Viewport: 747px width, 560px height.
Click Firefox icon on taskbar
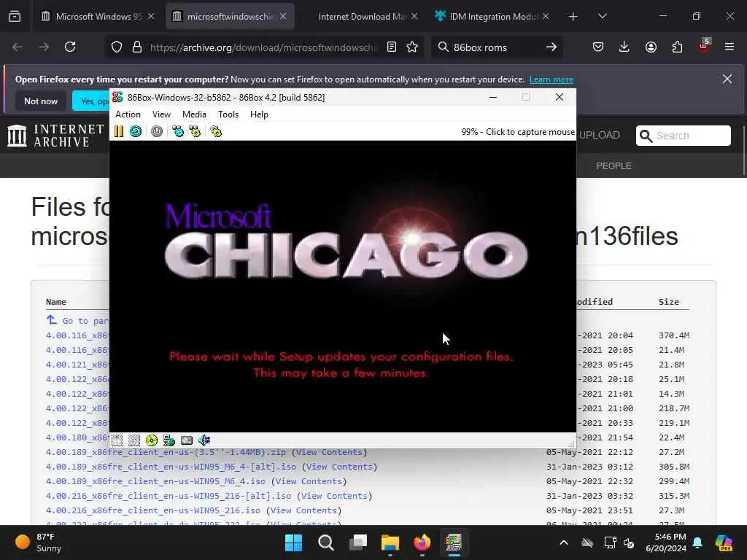click(422, 542)
